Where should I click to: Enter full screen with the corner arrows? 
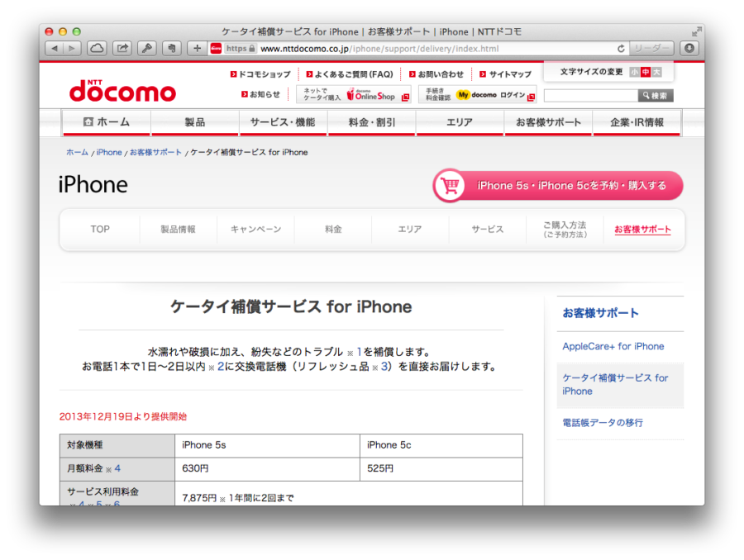pyautogui.click(x=696, y=31)
